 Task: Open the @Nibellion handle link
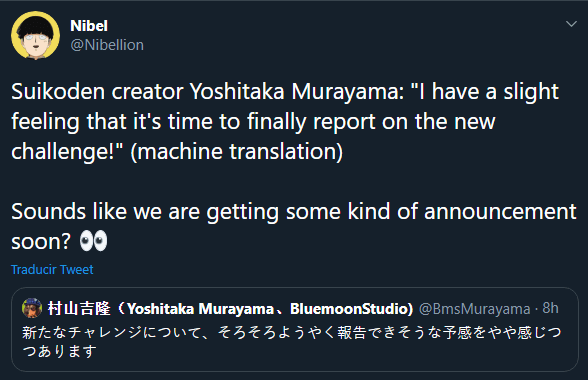[x=107, y=45]
